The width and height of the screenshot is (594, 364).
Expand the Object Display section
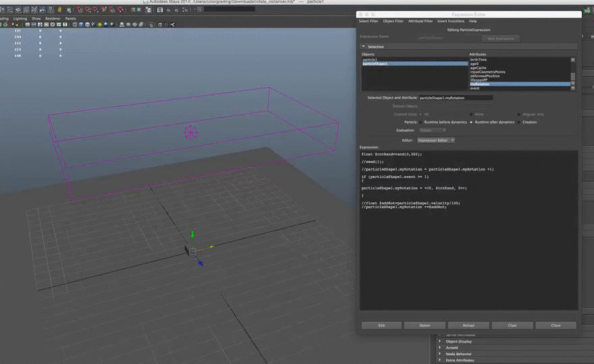coord(441,341)
